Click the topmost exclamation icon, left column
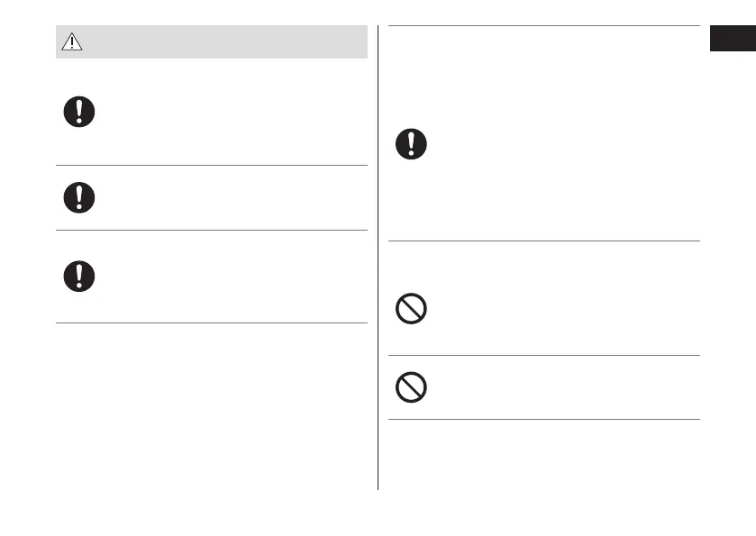This screenshot has width=756, height=536. point(79,111)
